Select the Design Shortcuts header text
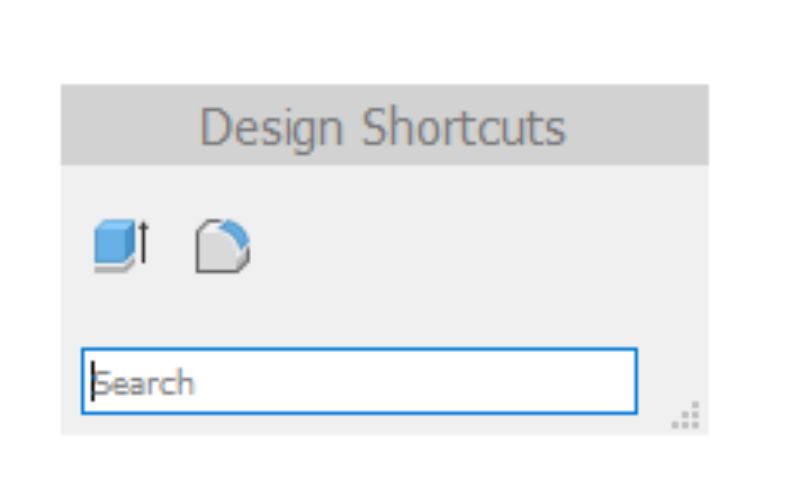Viewport: 800px width, 479px height. [383, 128]
